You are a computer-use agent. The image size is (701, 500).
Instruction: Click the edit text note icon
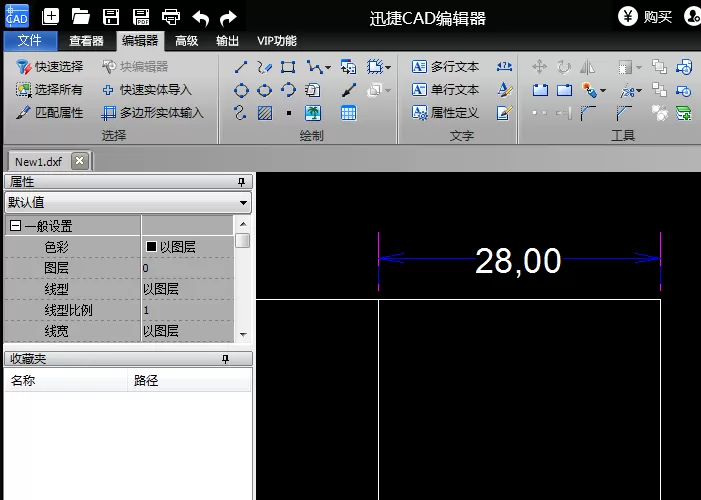click(x=504, y=113)
